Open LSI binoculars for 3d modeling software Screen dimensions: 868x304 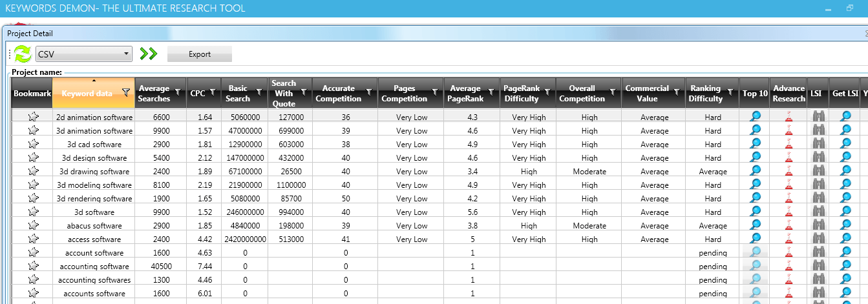pyautogui.click(x=818, y=185)
